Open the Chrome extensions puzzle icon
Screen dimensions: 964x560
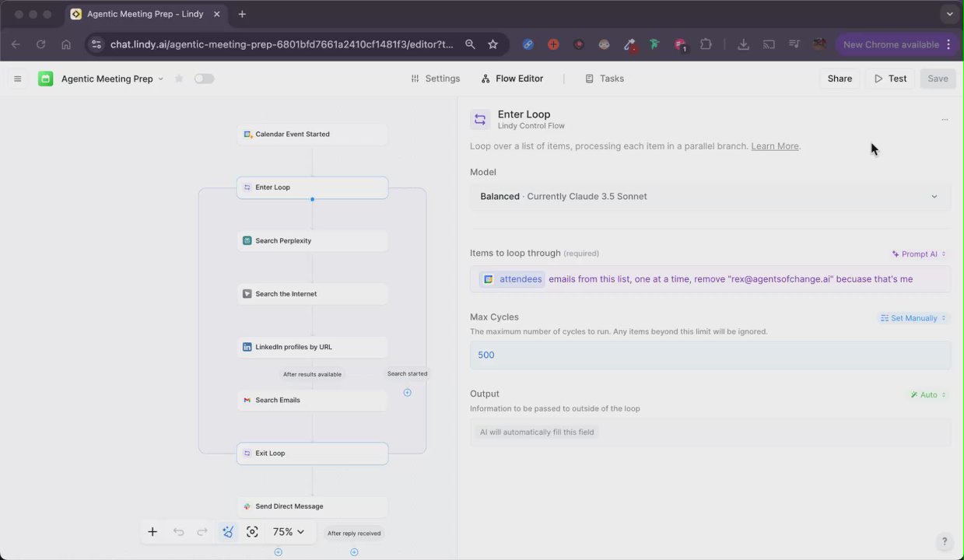pos(706,44)
